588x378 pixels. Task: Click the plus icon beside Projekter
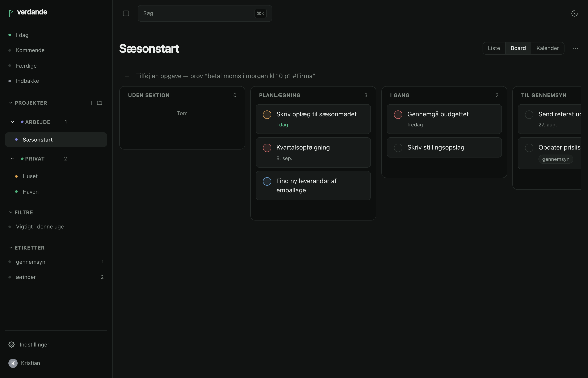coord(91,103)
